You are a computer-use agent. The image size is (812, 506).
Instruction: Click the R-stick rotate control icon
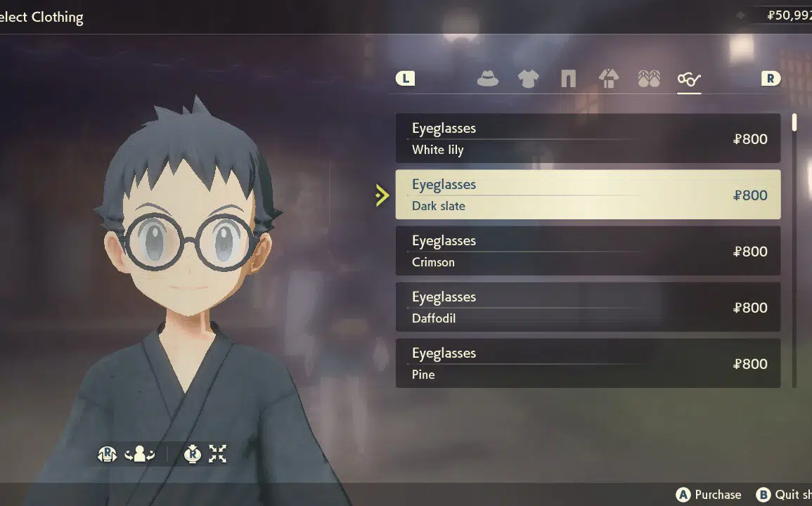107,454
